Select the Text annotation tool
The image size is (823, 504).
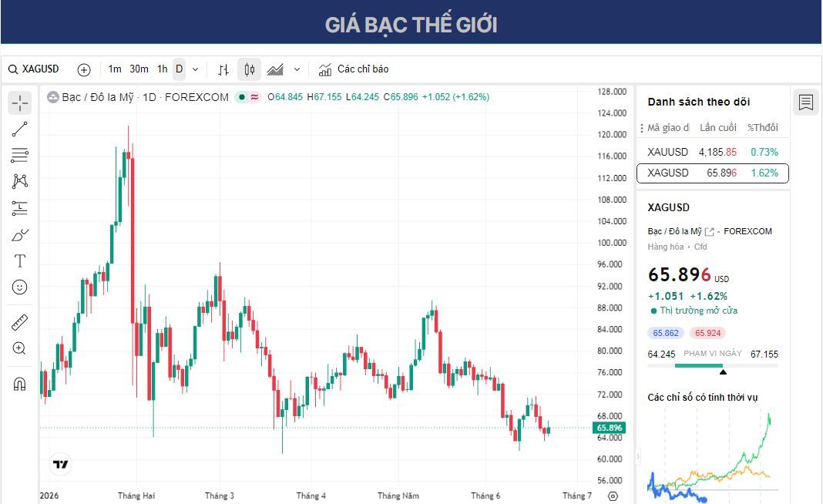19,261
